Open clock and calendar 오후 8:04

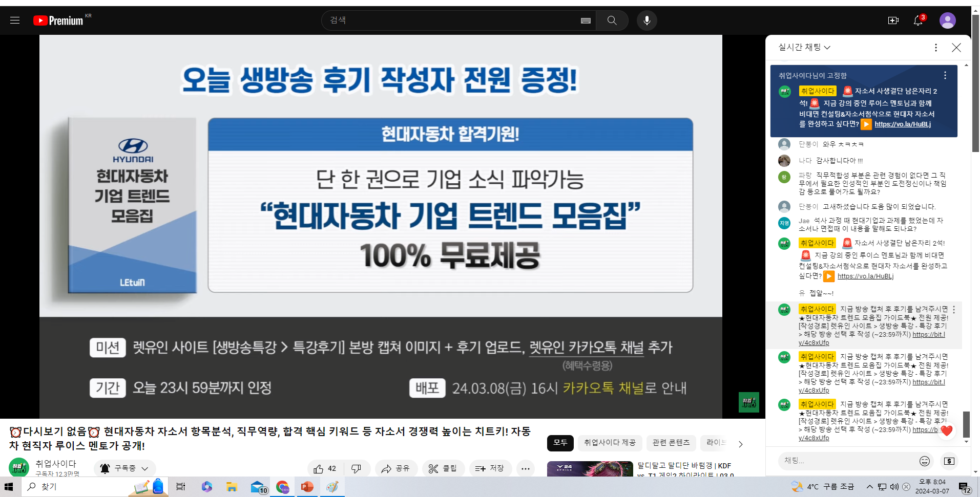(932, 487)
